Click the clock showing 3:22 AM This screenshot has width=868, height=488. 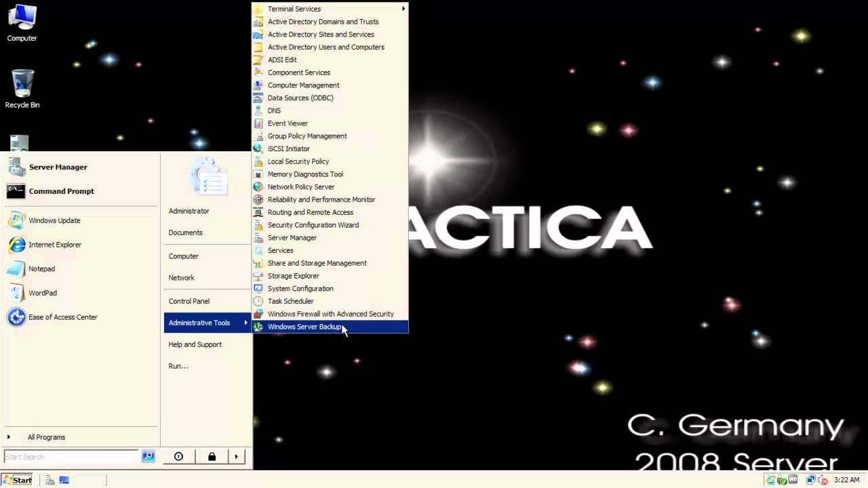[x=847, y=480]
